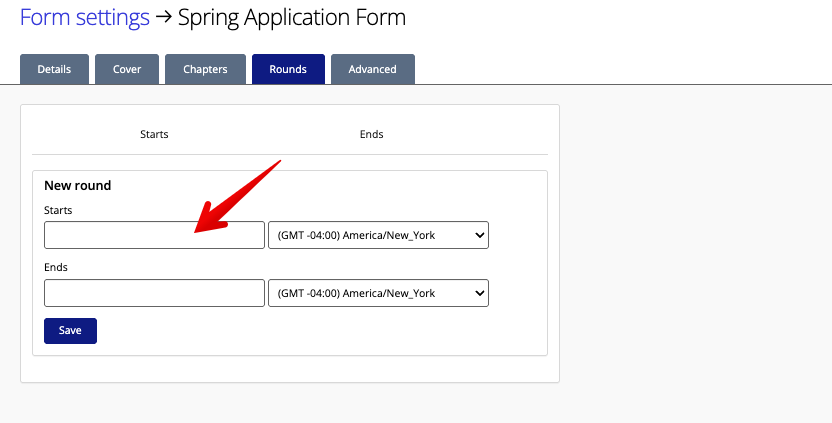Viewport: 832px width, 423px height.
Task: Click the chevron on Starts timezone select
Action: [479, 235]
